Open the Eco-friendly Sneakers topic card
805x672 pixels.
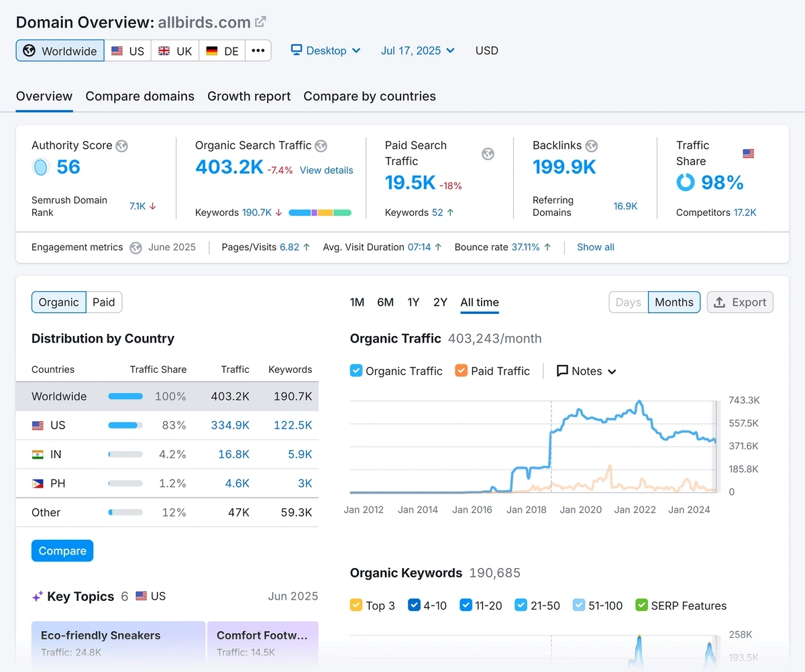[118, 644]
